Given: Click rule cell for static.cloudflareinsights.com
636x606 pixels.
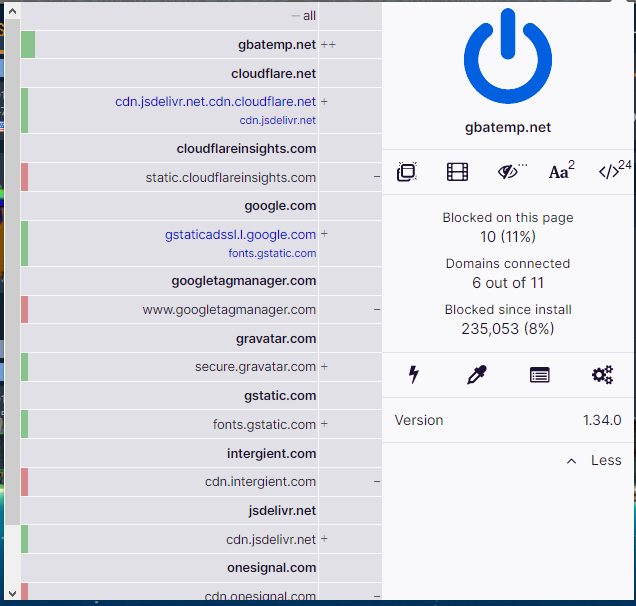Looking at the screenshot, I should 350,177.
